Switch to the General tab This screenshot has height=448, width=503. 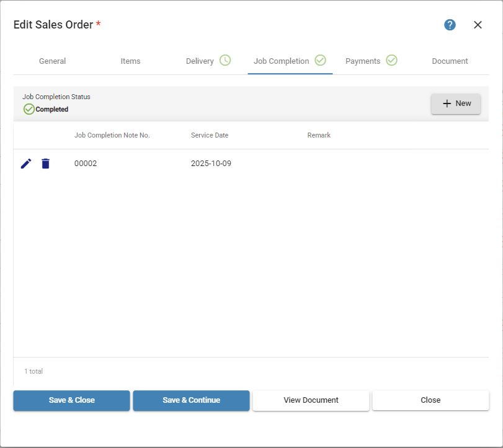[x=52, y=61]
